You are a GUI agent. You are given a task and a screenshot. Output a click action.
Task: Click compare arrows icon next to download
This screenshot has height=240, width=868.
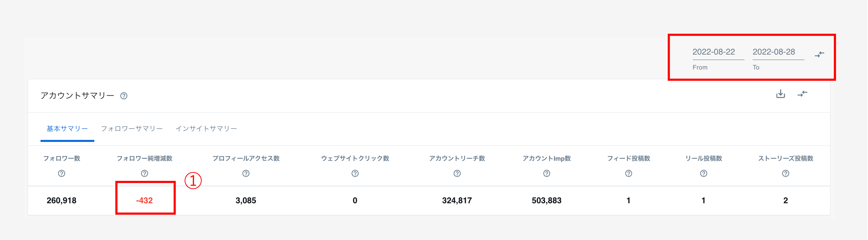coord(802,94)
